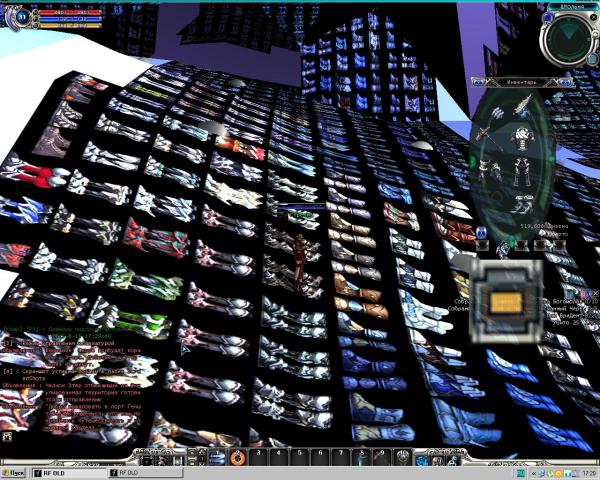This screenshot has width=600, height=480.
Task: Switch to first RF OLD taskbar window
Action: pos(68,473)
